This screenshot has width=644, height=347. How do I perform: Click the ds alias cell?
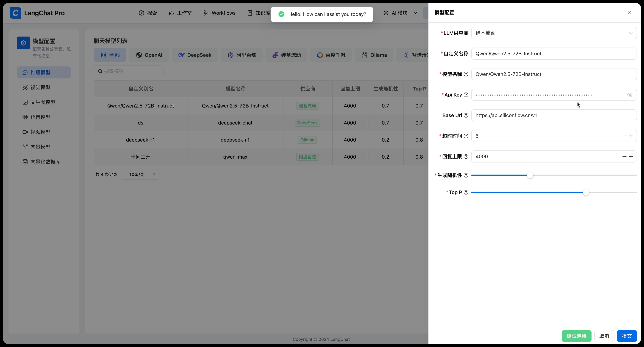coord(140,123)
